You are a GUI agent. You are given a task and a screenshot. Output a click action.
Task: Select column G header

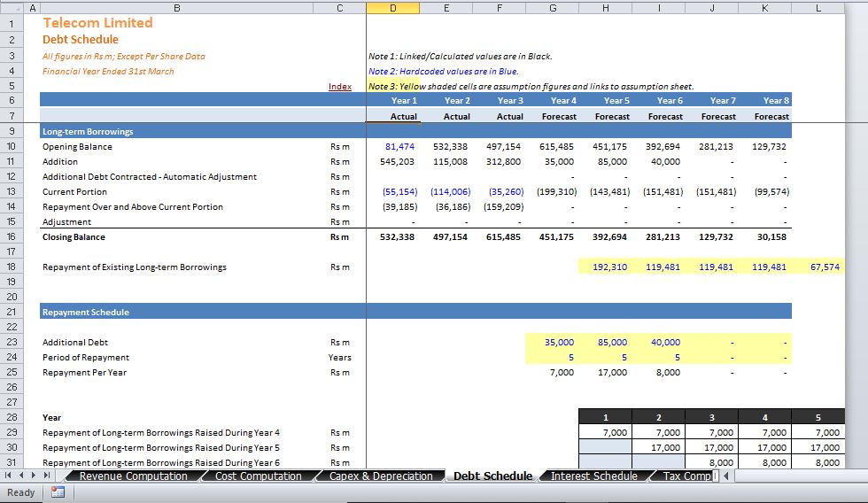point(553,8)
